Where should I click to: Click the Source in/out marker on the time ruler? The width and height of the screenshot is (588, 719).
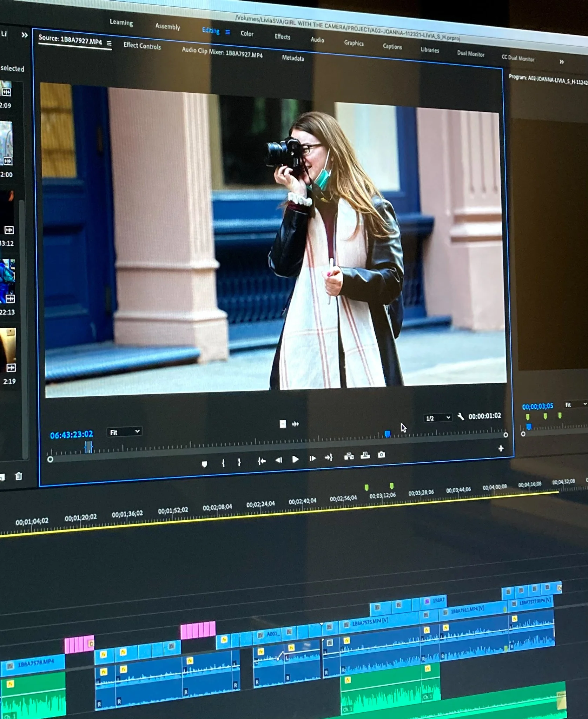click(88, 447)
